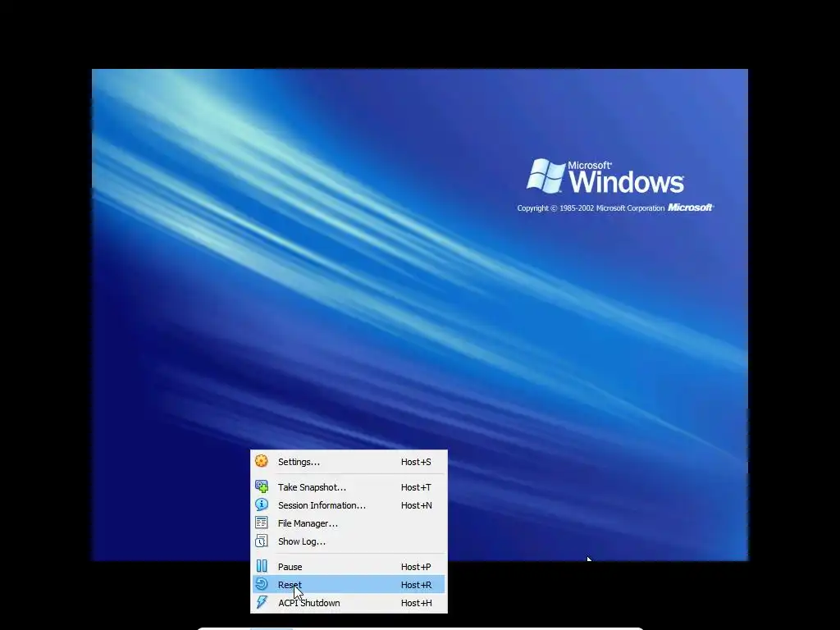Screen dimensions: 840x630
Task: Click the Take Snapshot camera icon
Action: [x=262, y=486]
